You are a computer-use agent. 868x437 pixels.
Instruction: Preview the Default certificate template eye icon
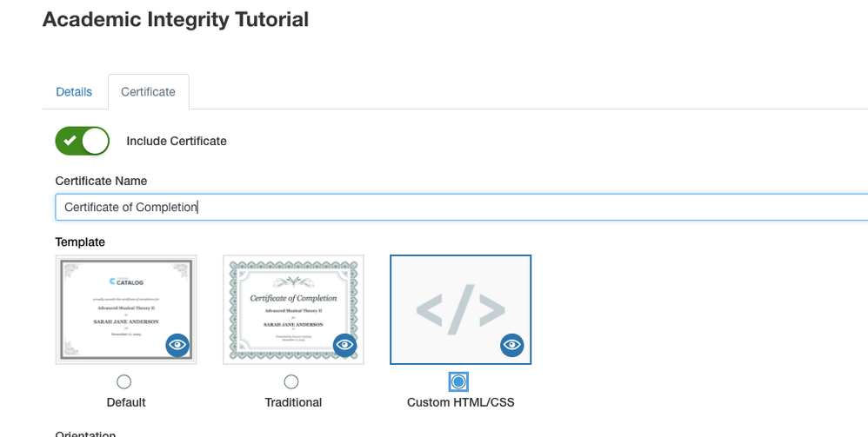coord(177,345)
